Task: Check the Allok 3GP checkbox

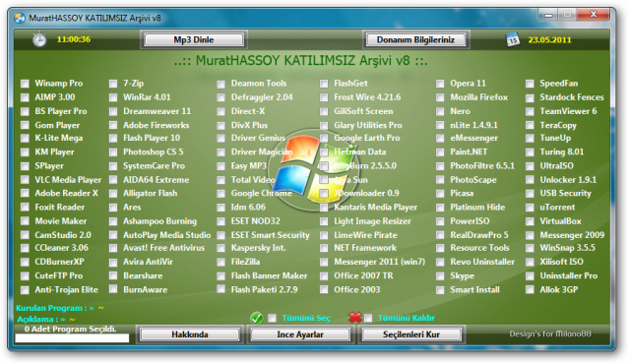Action: coord(530,289)
